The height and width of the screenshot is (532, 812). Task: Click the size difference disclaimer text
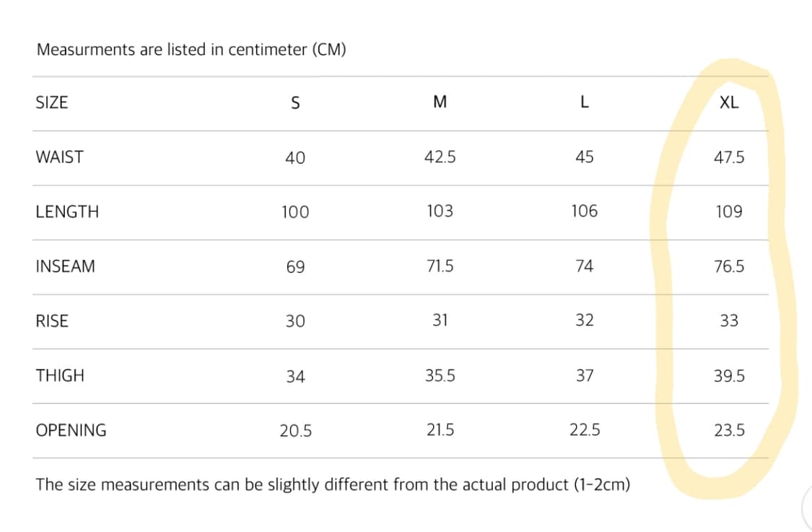333,484
